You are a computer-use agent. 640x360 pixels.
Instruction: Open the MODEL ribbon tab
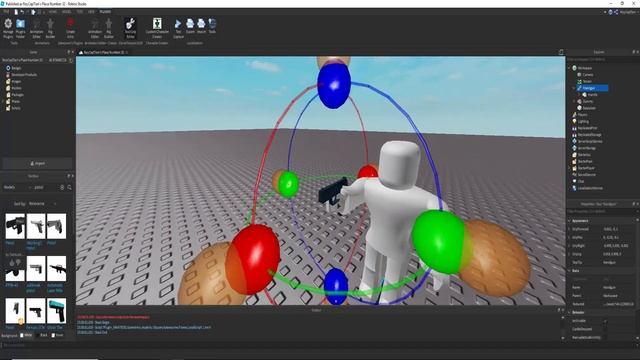pos(66,12)
